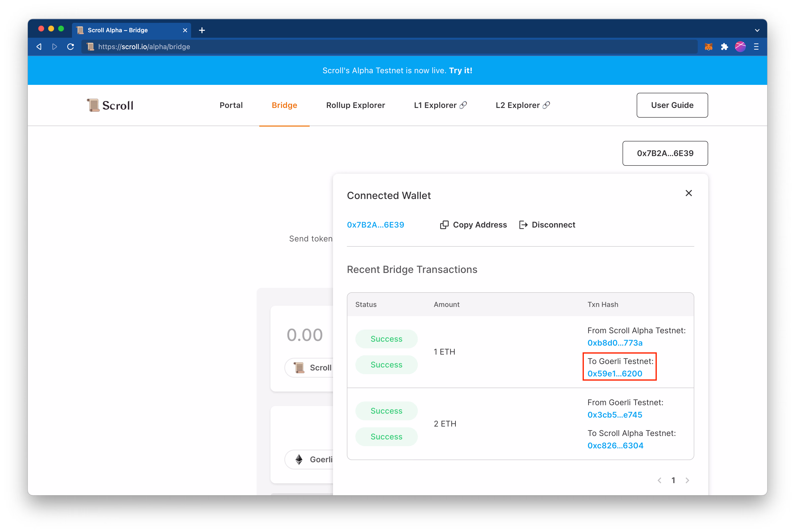Click the browser profile avatar icon

[x=740, y=47]
